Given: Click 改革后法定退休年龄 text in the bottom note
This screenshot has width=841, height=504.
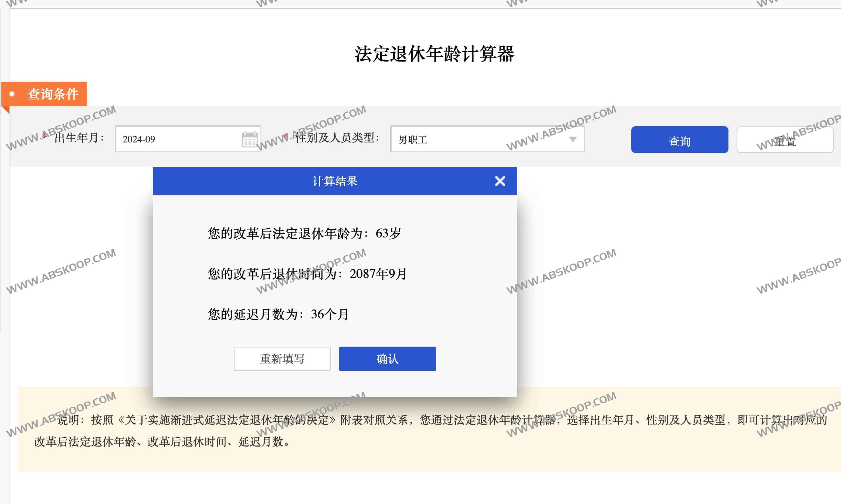Looking at the screenshot, I should coord(85,442).
